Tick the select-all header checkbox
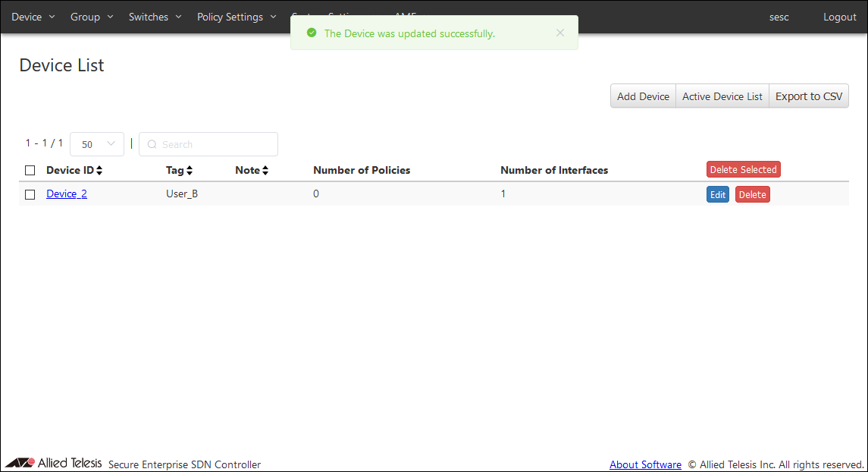Image resolution: width=868 pixels, height=472 pixels. tap(30, 171)
